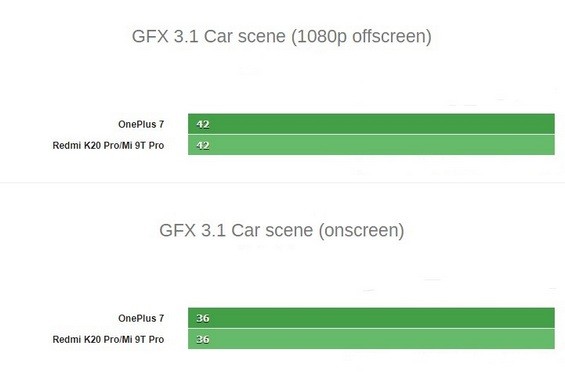Click the 42 score on the OnePlus 7 bar

(x=203, y=125)
